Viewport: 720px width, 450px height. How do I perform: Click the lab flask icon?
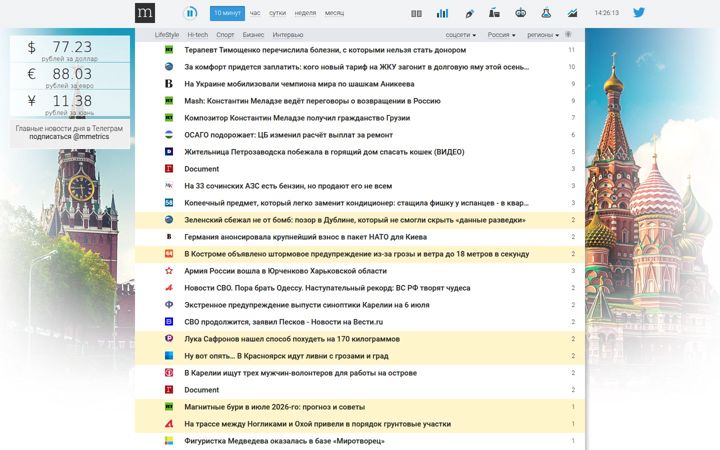click(x=546, y=13)
